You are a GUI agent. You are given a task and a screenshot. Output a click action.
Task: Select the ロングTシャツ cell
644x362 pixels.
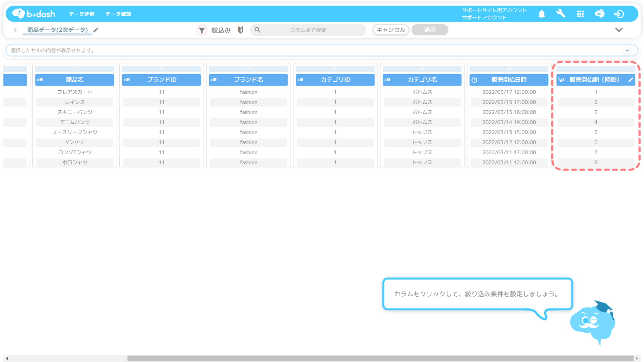tap(75, 152)
